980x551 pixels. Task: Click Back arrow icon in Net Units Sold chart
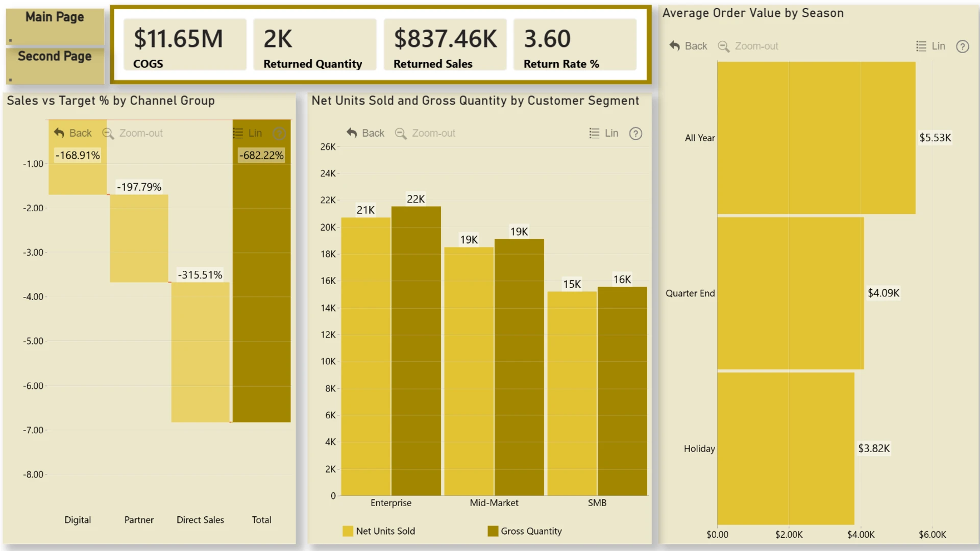pyautogui.click(x=352, y=133)
